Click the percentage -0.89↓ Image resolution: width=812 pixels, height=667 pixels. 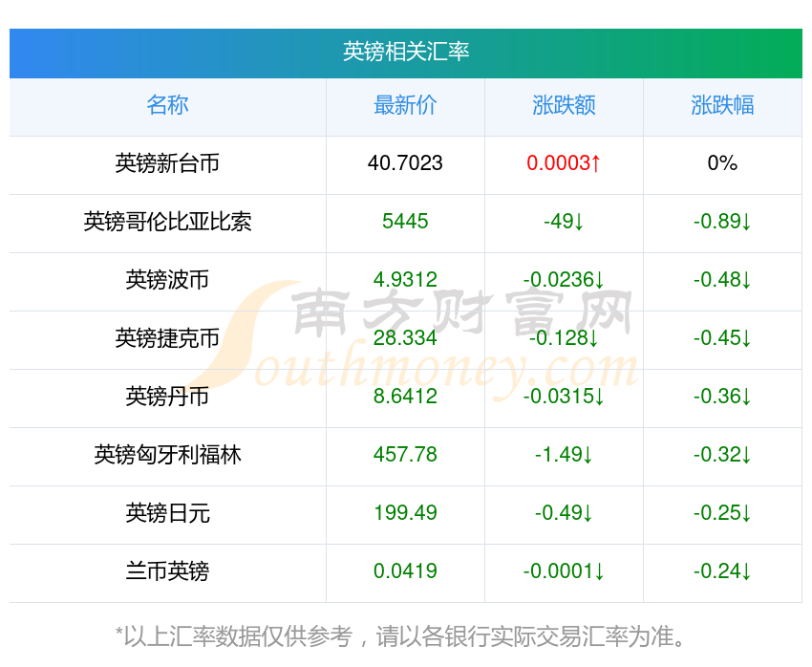(x=722, y=222)
